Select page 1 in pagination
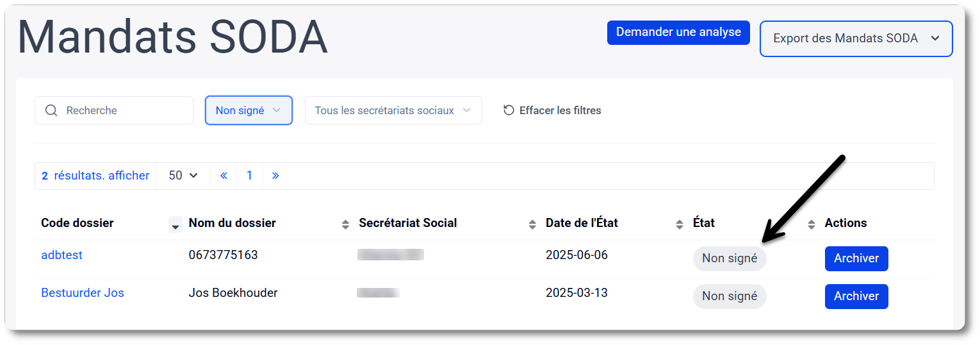Screen dimensions: 980x345 click(250, 176)
